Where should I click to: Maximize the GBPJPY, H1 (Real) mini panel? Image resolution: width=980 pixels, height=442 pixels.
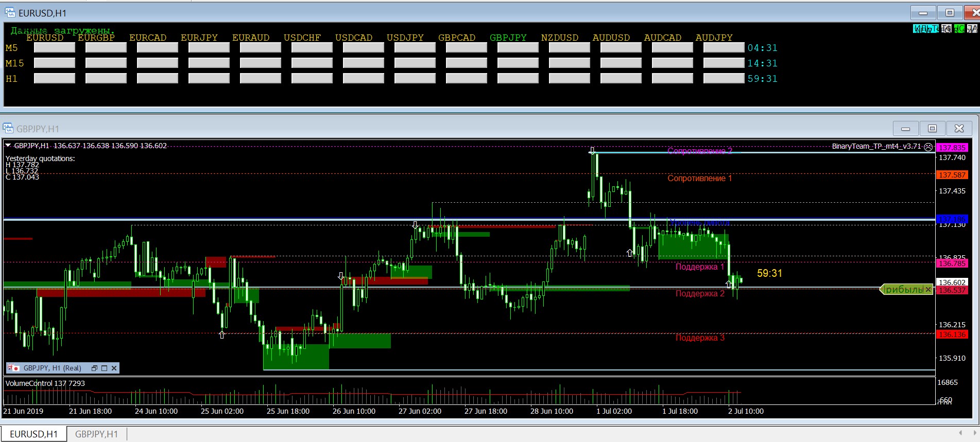click(104, 368)
